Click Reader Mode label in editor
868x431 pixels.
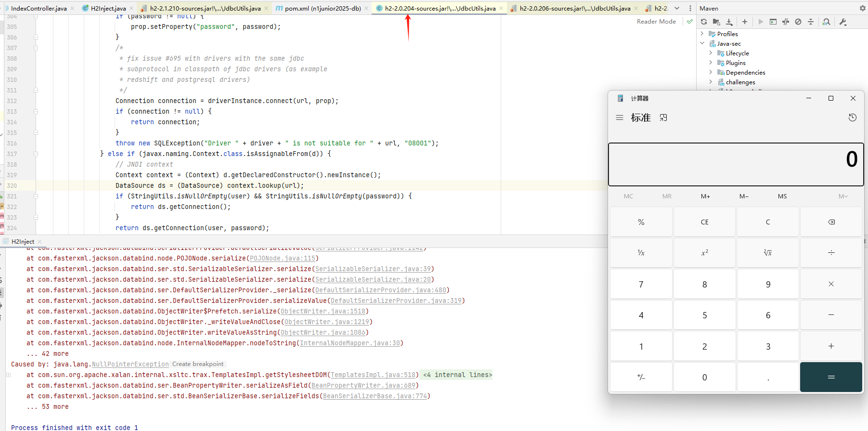656,22
